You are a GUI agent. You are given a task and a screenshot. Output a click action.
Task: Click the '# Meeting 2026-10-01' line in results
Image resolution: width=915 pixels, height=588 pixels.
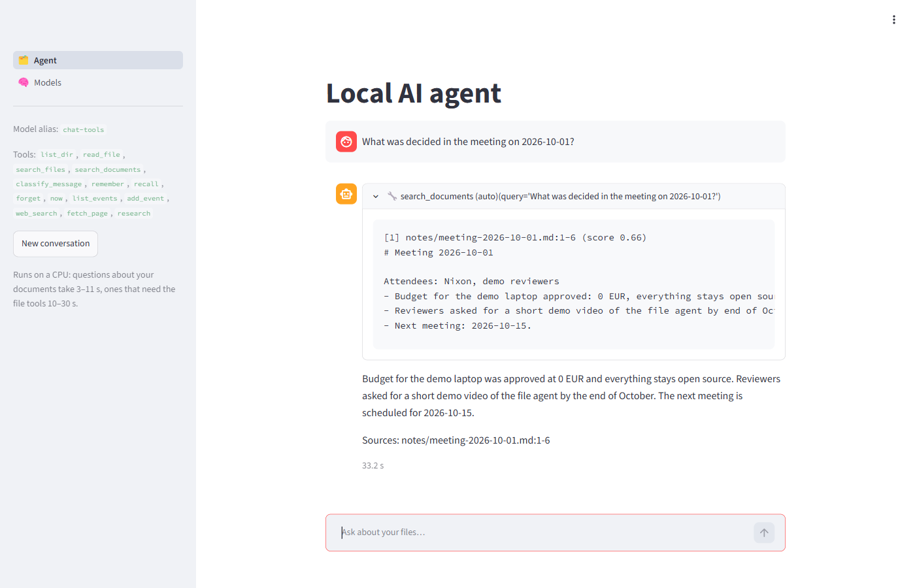click(x=439, y=253)
